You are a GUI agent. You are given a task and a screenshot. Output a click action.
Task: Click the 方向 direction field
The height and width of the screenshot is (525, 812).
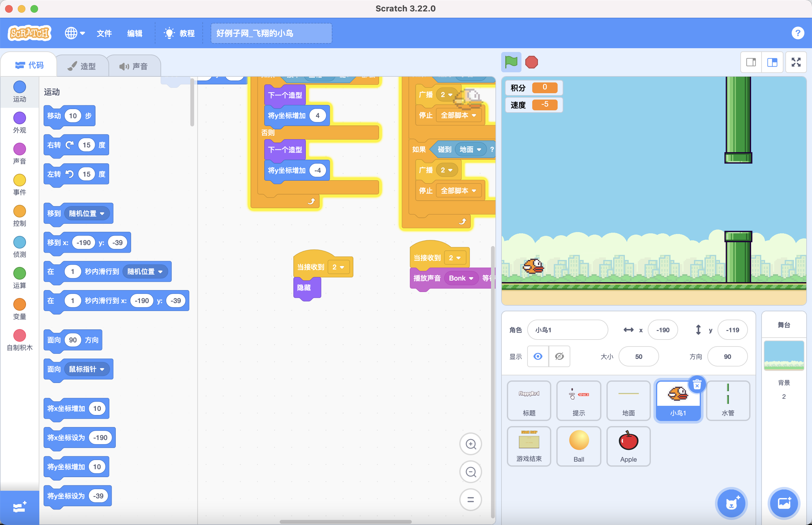[x=727, y=356]
